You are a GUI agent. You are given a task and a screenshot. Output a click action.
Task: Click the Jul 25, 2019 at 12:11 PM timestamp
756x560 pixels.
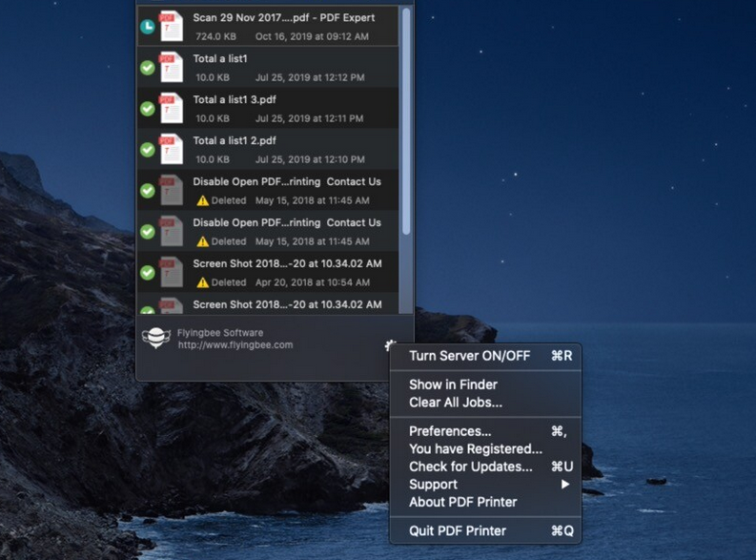[x=310, y=118]
